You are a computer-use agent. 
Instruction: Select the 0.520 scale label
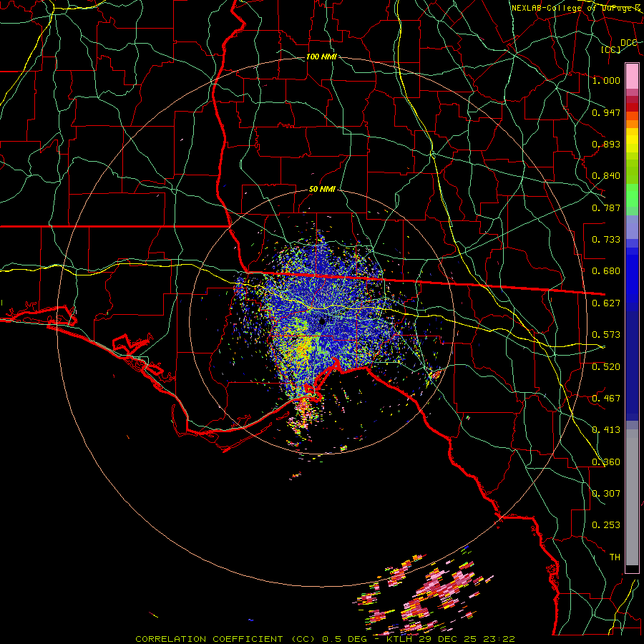606,367
